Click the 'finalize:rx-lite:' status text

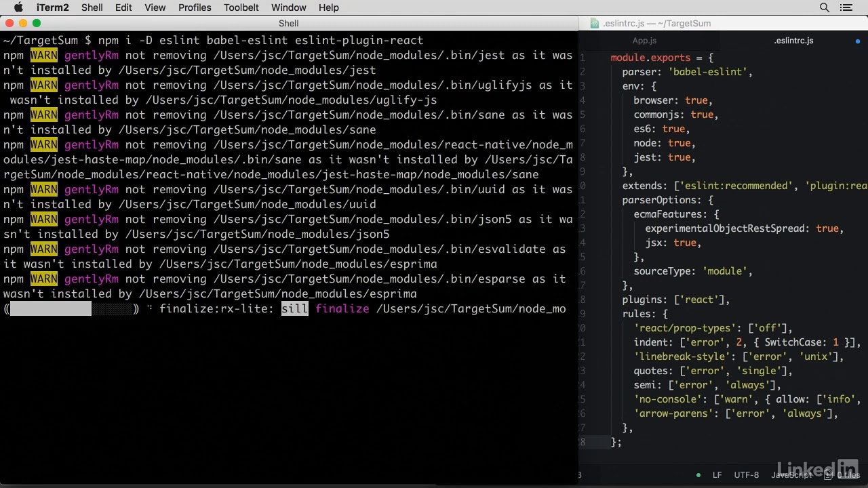(x=217, y=309)
